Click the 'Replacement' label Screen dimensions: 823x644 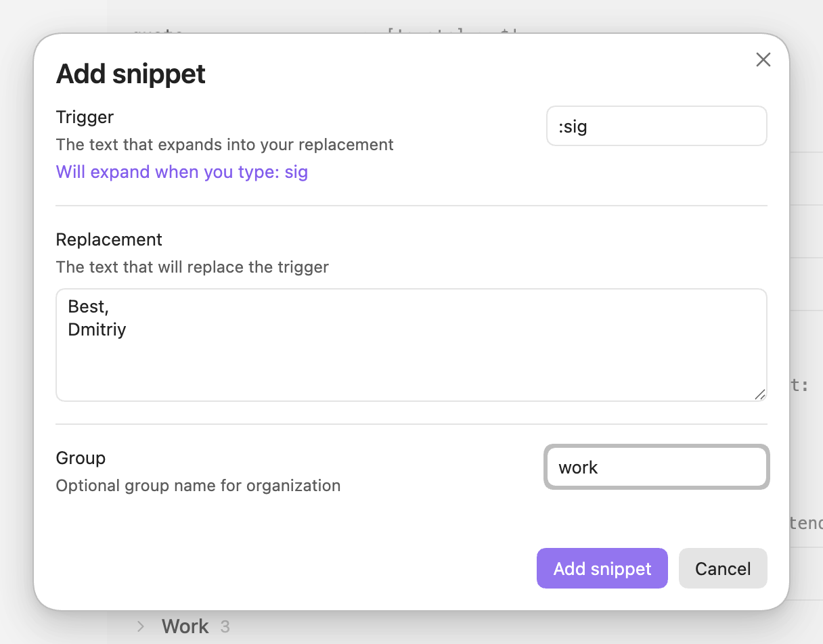click(x=109, y=239)
